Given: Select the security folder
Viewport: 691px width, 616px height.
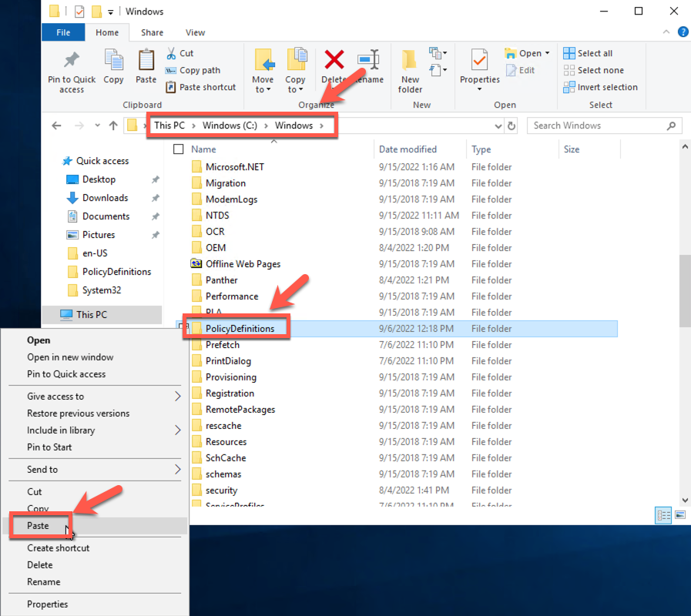Looking at the screenshot, I should tap(221, 490).
